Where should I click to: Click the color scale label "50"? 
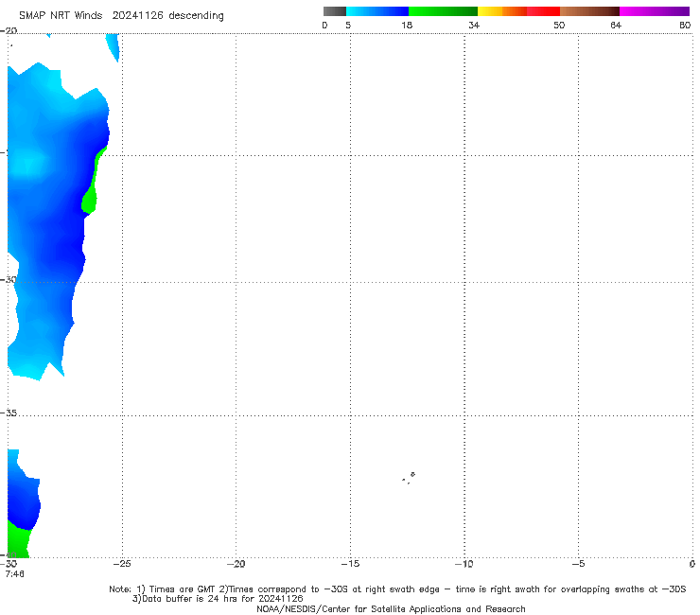click(x=559, y=25)
